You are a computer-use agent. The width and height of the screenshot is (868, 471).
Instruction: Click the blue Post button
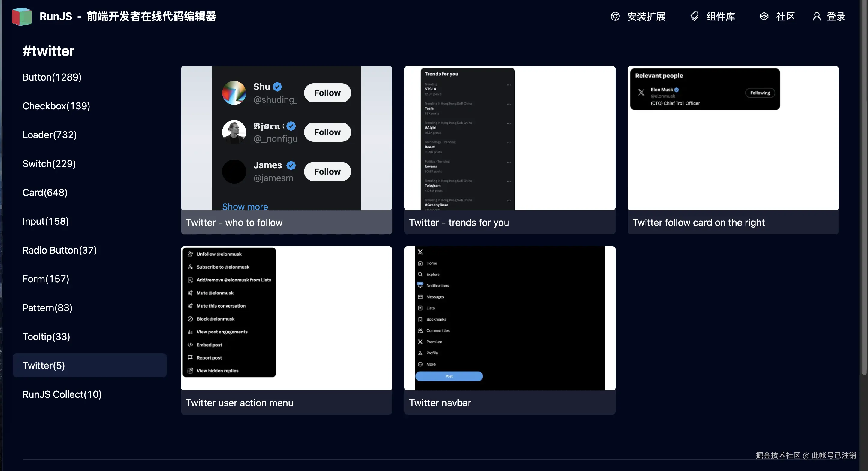coord(449,376)
